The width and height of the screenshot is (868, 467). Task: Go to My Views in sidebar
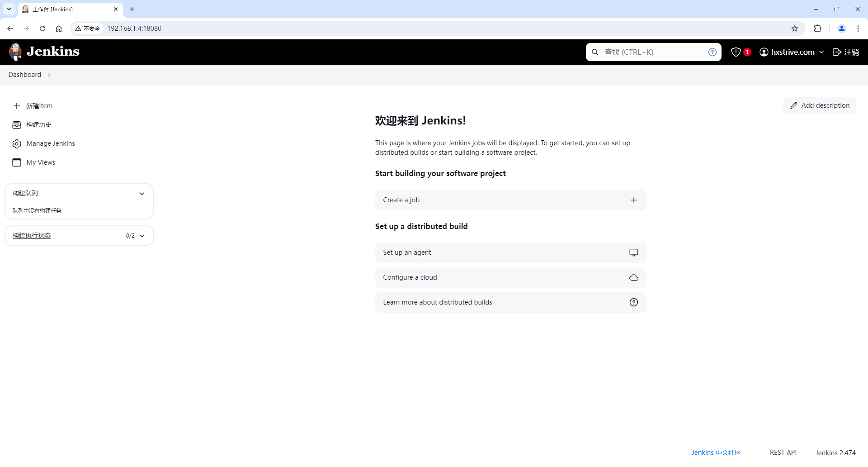point(41,162)
